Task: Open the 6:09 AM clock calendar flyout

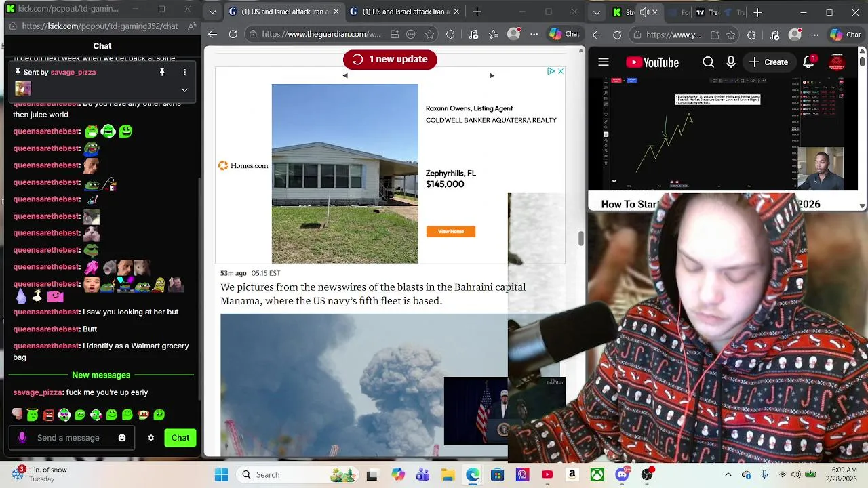Action: [x=842, y=474]
